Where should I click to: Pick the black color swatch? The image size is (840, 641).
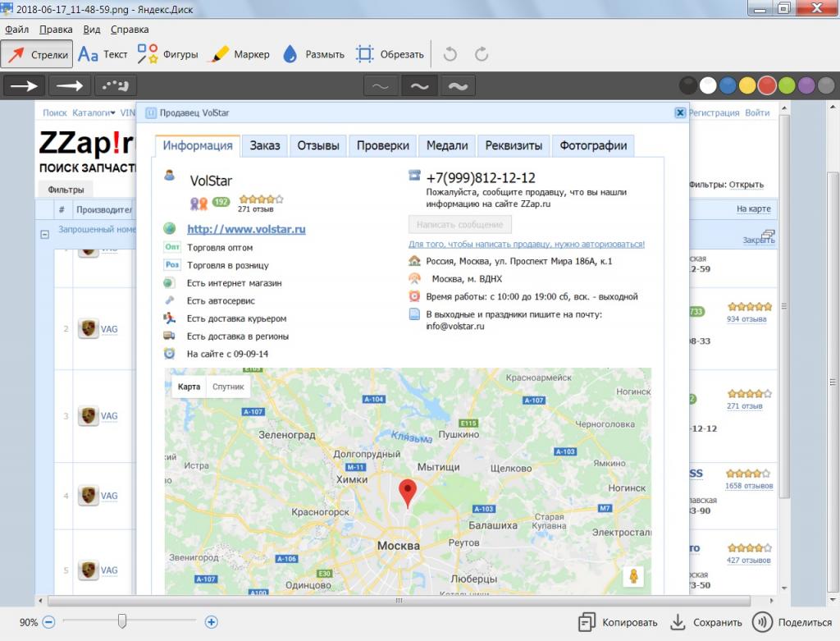point(688,85)
